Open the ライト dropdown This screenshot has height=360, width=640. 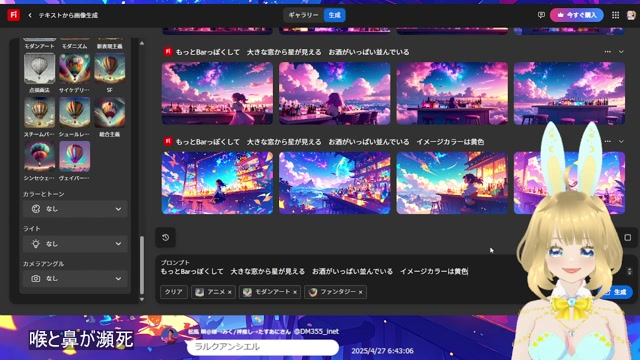click(x=76, y=244)
